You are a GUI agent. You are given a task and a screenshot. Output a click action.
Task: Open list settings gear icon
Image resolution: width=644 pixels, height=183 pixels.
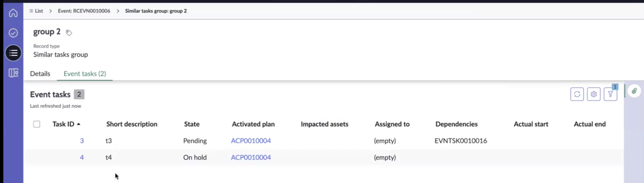pyautogui.click(x=594, y=94)
